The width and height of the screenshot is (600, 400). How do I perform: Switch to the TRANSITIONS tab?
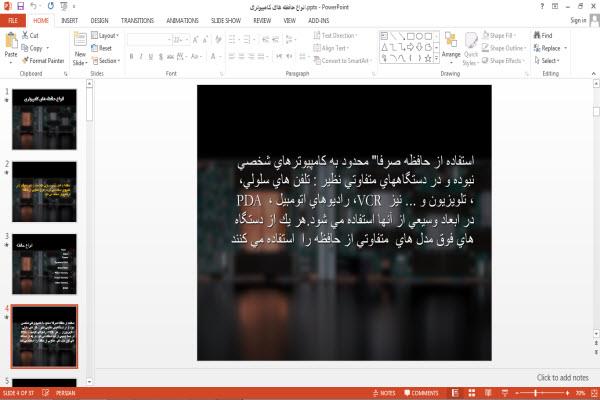tap(137, 20)
